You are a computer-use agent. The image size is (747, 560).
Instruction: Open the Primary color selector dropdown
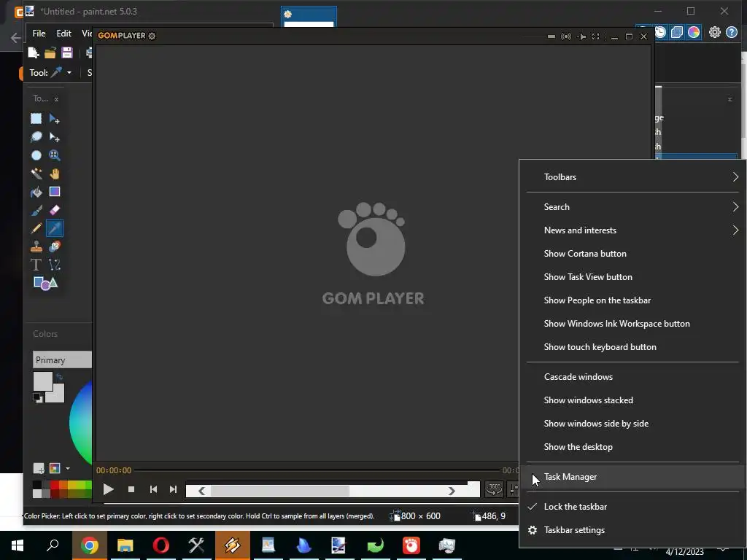63,360
